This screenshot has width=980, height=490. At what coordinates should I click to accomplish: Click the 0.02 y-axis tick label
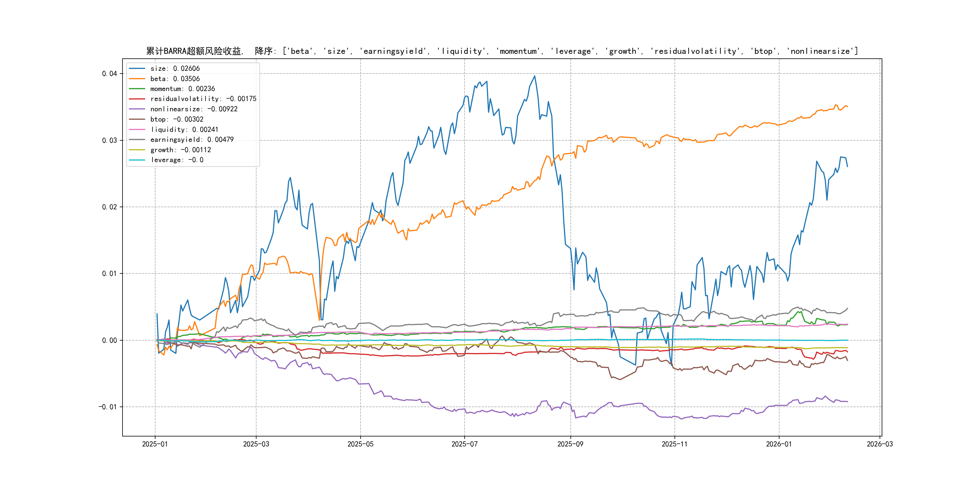[109, 207]
